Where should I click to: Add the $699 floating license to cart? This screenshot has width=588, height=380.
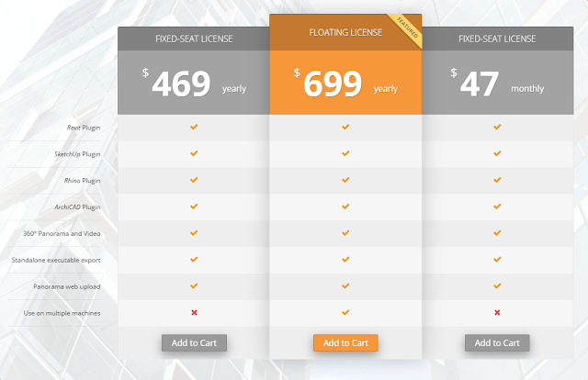tap(345, 342)
